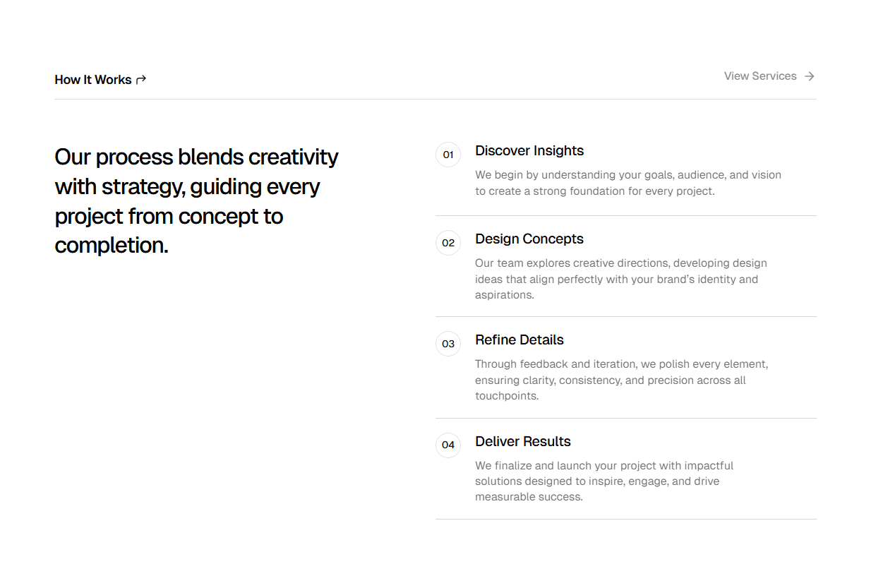
Task: Select the 03 step number badge
Action: [448, 344]
